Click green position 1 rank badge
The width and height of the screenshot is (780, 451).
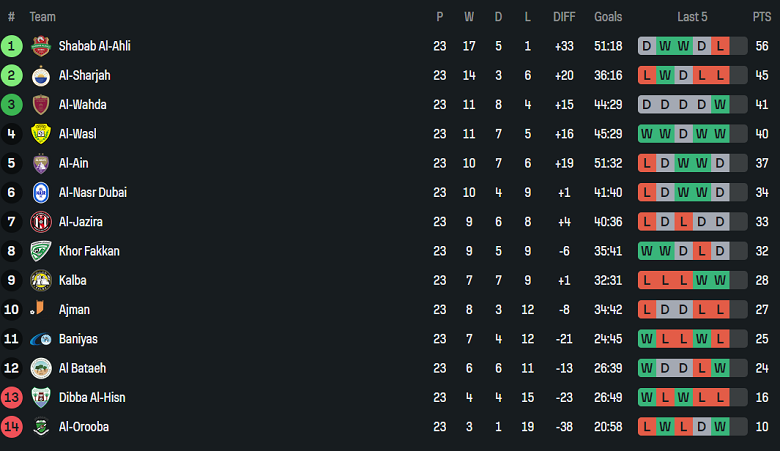click(x=12, y=46)
